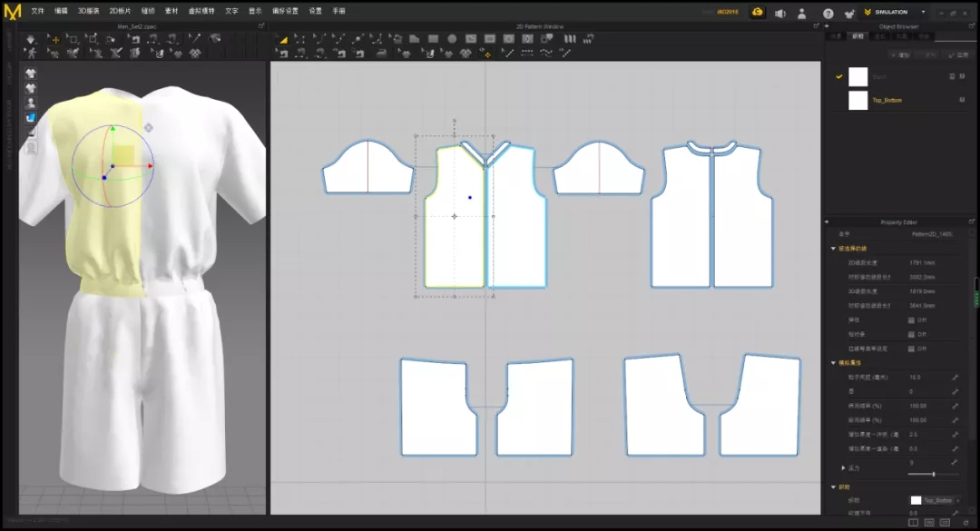Toggle the 弹性 Off checkbox
The height and width of the screenshot is (531, 980).
click(x=911, y=320)
